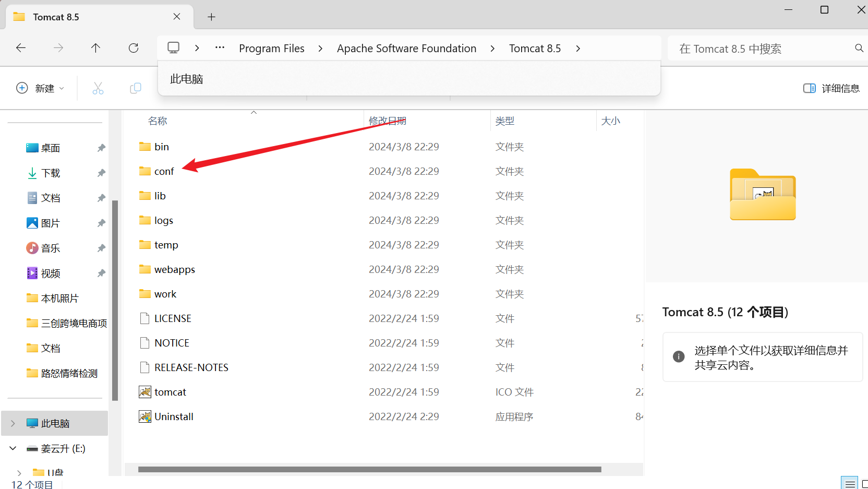This screenshot has height=489, width=868.
Task: Unpin 图片 using its pin icon
Action: pos(101,223)
